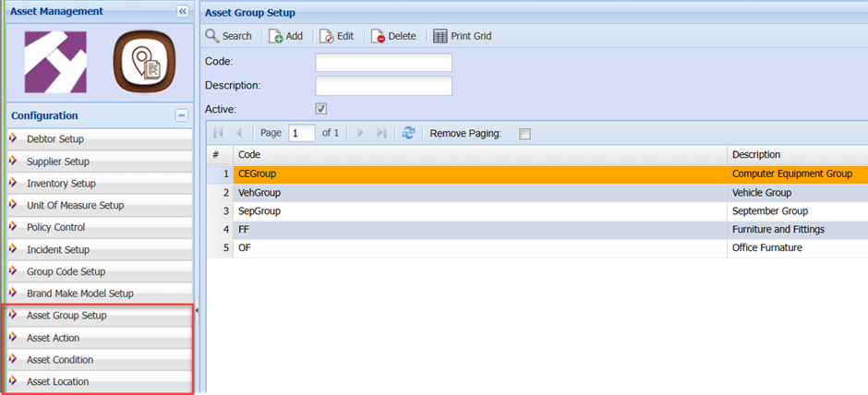Click the Search magnifier icon

click(x=212, y=36)
